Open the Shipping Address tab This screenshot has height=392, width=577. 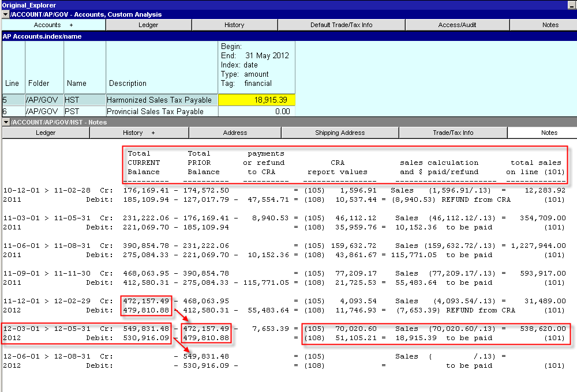click(x=340, y=133)
